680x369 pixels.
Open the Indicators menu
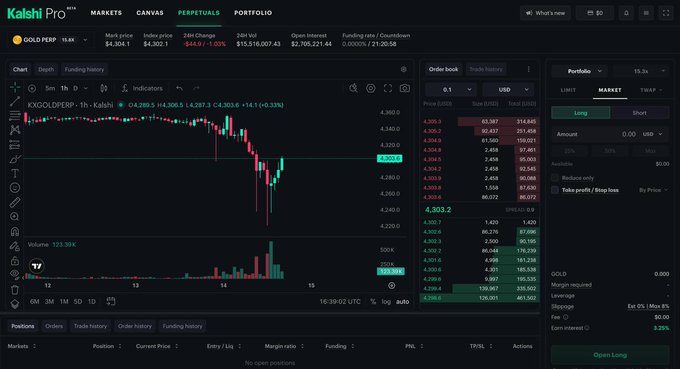coord(142,88)
